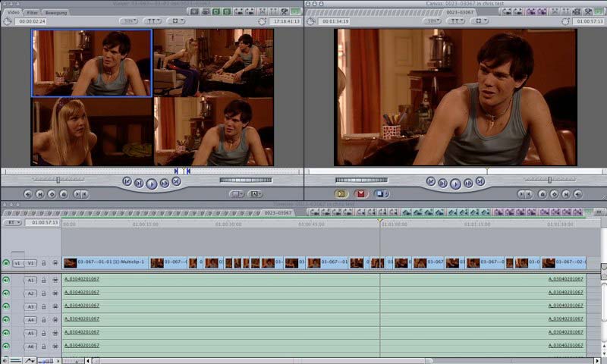This screenshot has width=607, height=364.
Task: Click Match Frame button in Viewer
Action: point(28,194)
